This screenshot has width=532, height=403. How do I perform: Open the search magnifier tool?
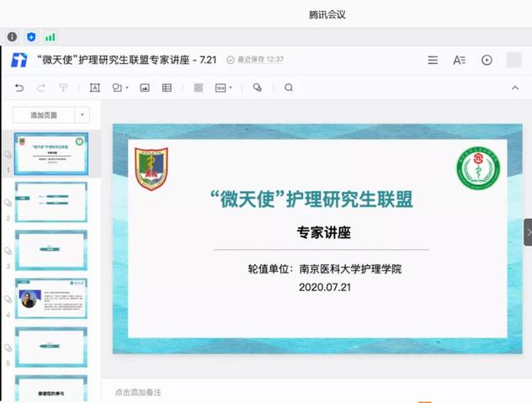coord(289,87)
